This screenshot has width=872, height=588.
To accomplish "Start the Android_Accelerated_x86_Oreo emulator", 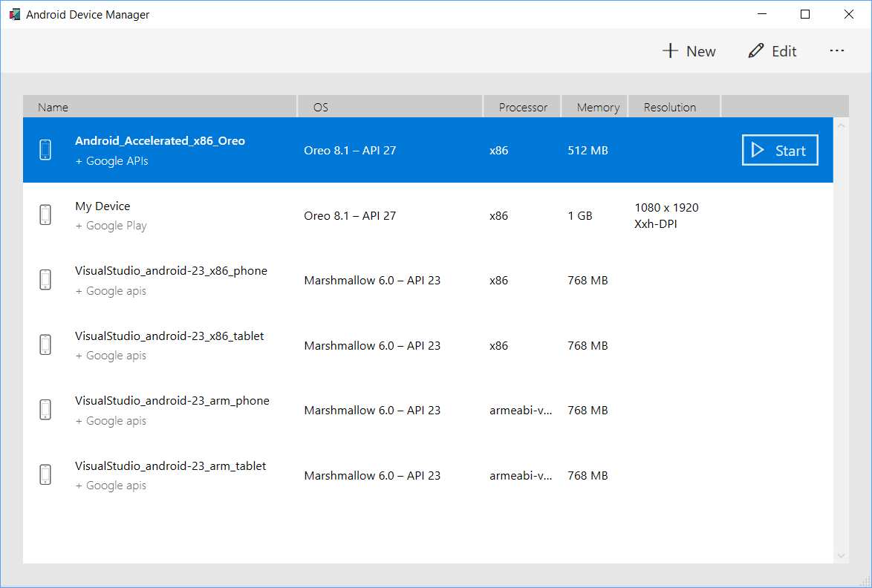I will tap(779, 149).
